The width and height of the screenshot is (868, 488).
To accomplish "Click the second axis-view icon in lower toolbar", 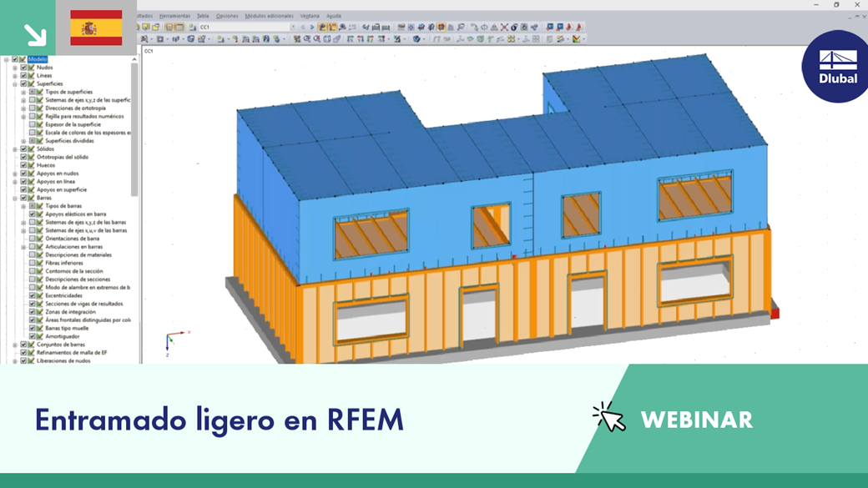I will 361,39.
